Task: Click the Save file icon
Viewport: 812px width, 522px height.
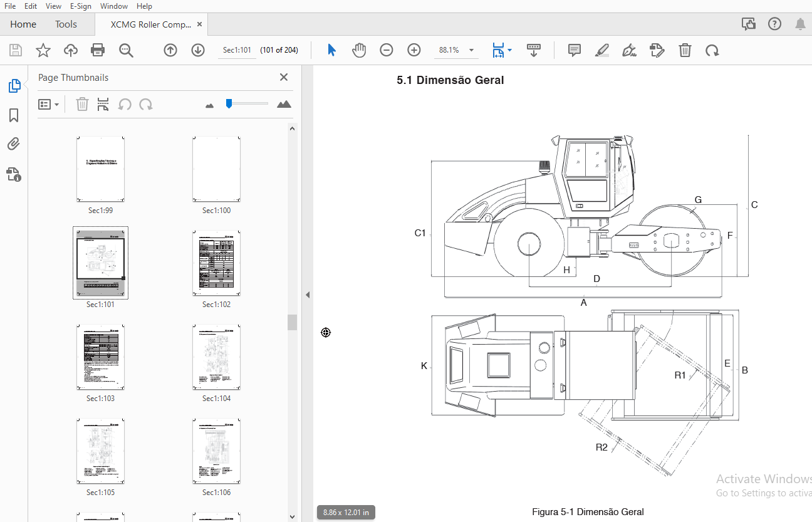Action: coord(16,50)
